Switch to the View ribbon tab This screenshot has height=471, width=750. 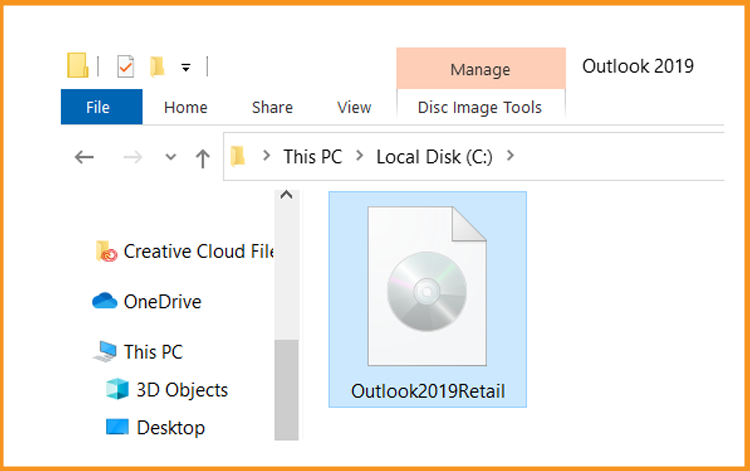click(x=354, y=107)
